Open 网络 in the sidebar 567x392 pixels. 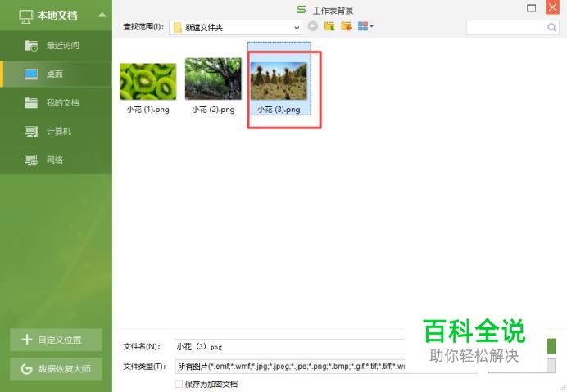(x=56, y=160)
